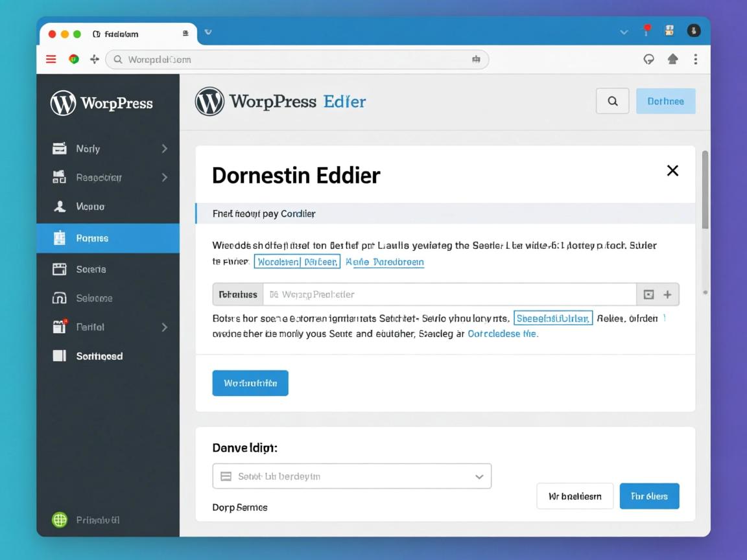747x560 pixels.
Task: Click the Seleome sidebar icon
Action: coord(59,298)
